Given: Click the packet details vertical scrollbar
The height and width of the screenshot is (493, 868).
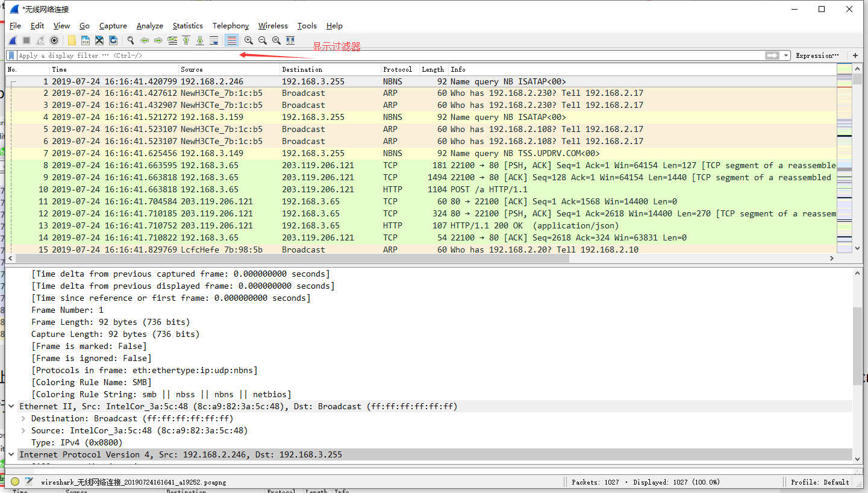Looking at the screenshot, I should 857,345.
